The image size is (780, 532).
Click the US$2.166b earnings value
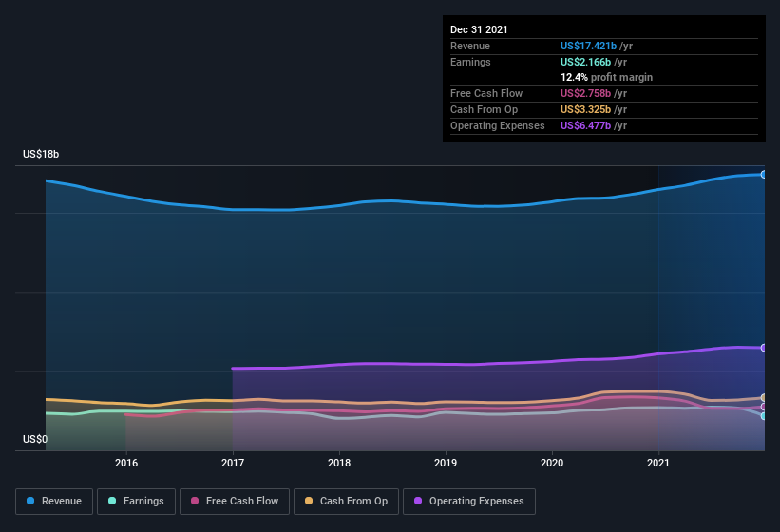[x=585, y=62]
